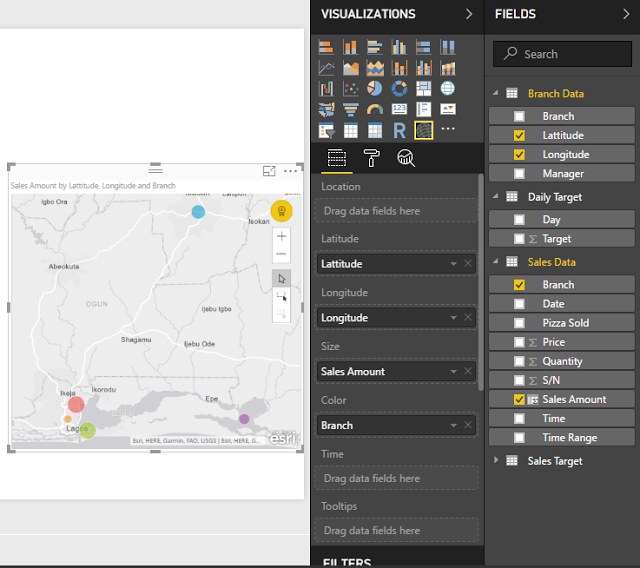Select the line chart visual

[x=326, y=68]
